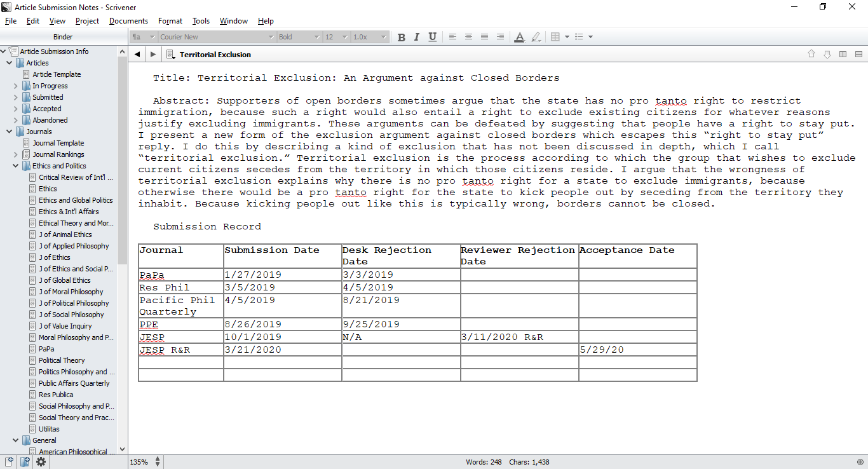868x469 pixels.
Task: Add a new text document
Action: 10,462
